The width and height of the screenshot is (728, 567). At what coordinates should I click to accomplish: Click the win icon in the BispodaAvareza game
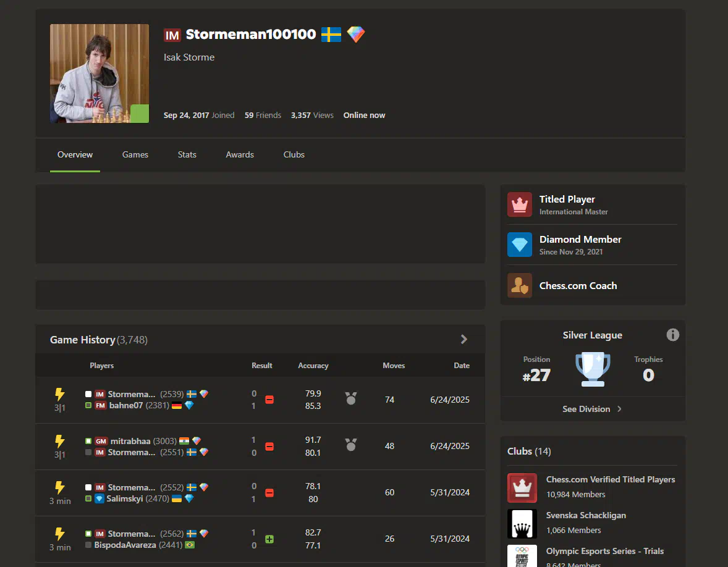tap(269, 539)
